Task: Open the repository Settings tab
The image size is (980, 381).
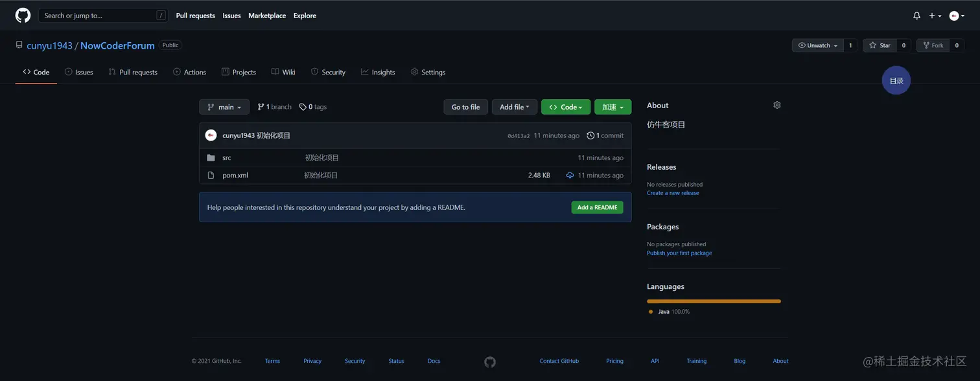Action: pyautogui.click(x=428, y=72)
